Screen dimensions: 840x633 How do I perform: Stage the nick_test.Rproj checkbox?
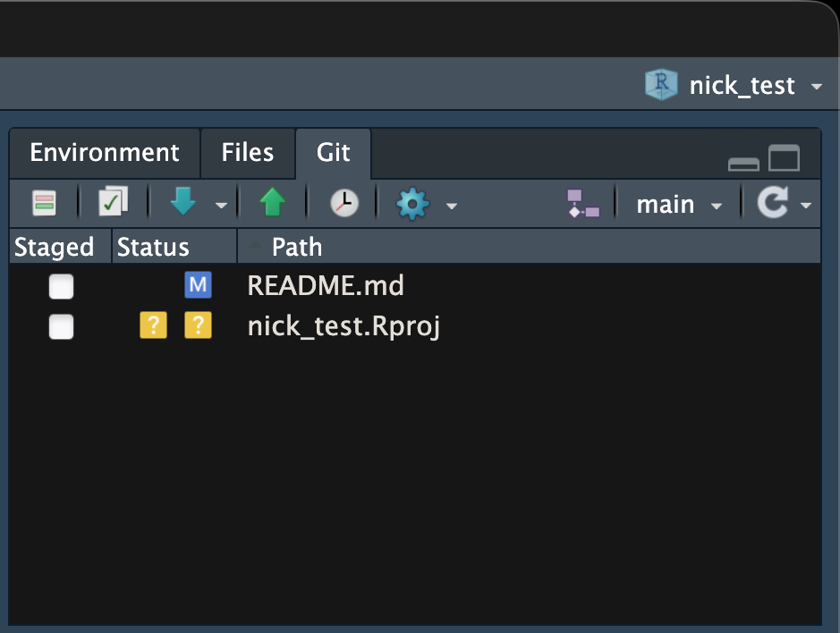click(x=61, y=327)
